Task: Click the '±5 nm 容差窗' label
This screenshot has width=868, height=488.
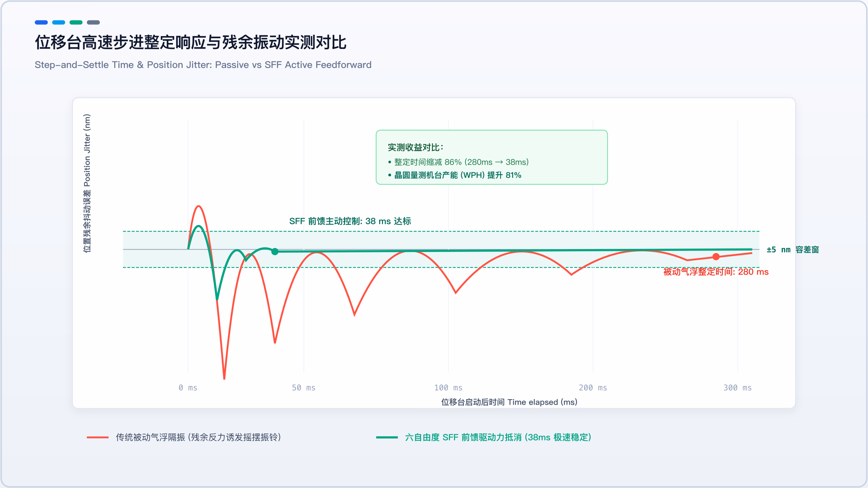Action: tap(793, 250)
